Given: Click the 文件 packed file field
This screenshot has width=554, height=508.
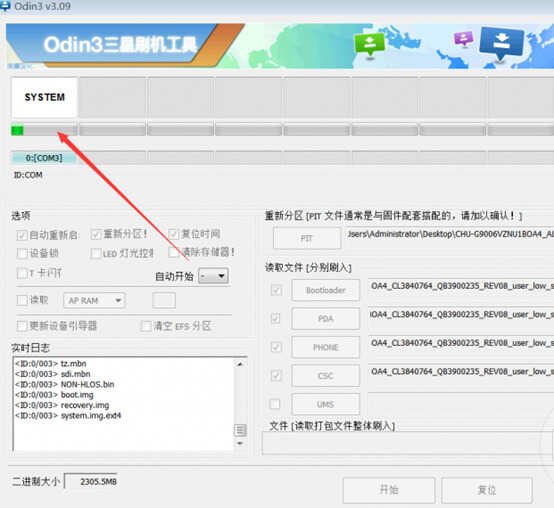Looking at the screenshot, I should 407,443.
